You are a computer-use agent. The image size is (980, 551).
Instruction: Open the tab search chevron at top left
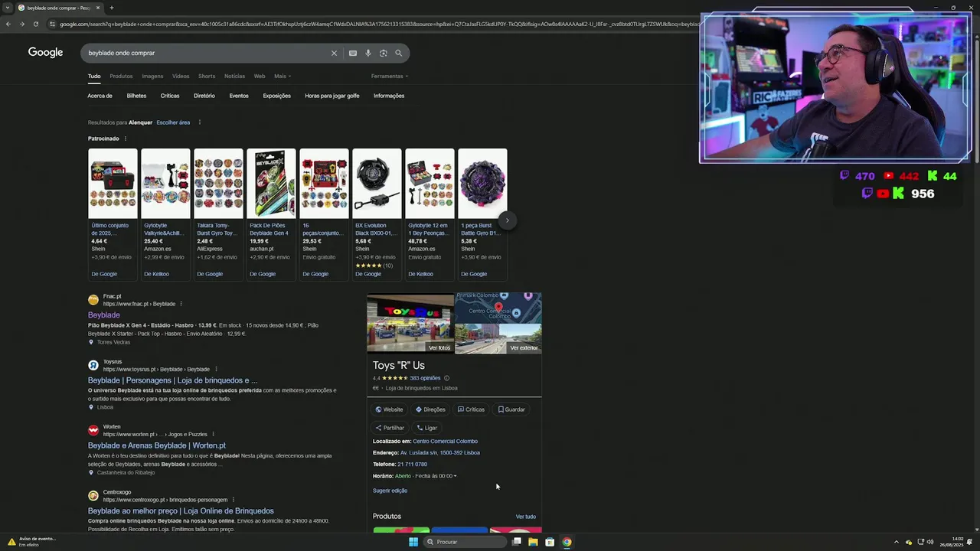[x=6, y=8]
